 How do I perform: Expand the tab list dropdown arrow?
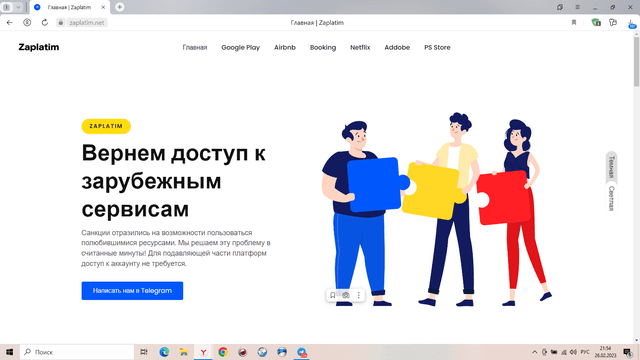click(18, 7)
